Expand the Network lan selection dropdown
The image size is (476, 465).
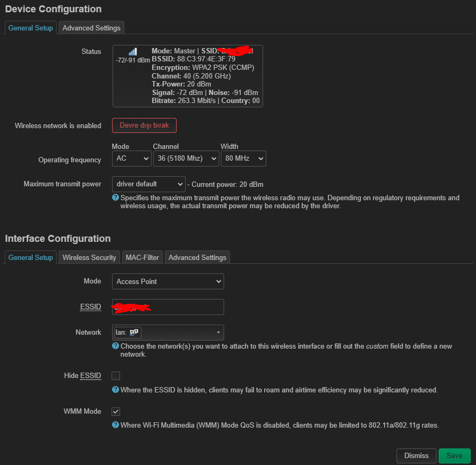click(x=168, y=332)
